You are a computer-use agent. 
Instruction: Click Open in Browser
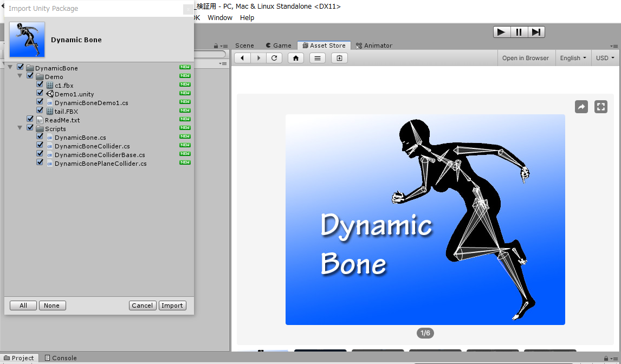point(526,58)
